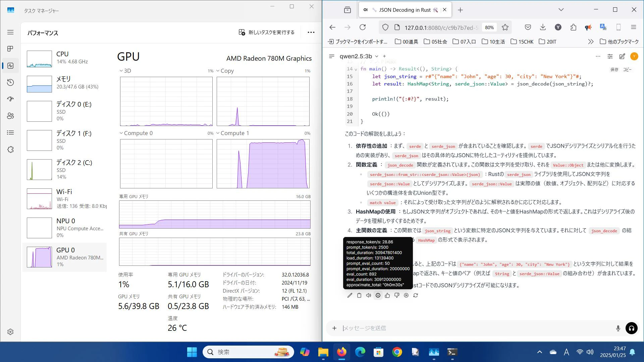Open the Compute 1 graph dropdown

pyautogui.click(x=232, y=133)
